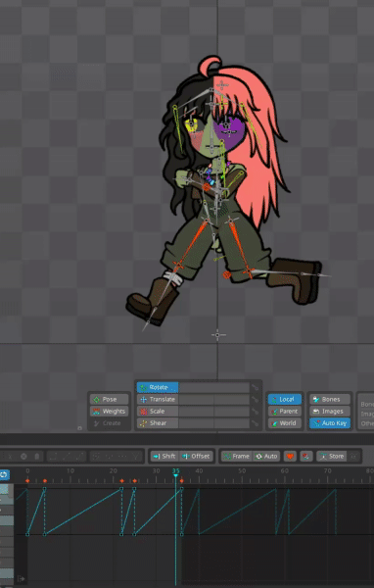The image size is (374, 588).
Task: Select the keyframe diamond at frame 0
Action: [x=27, y=480]
